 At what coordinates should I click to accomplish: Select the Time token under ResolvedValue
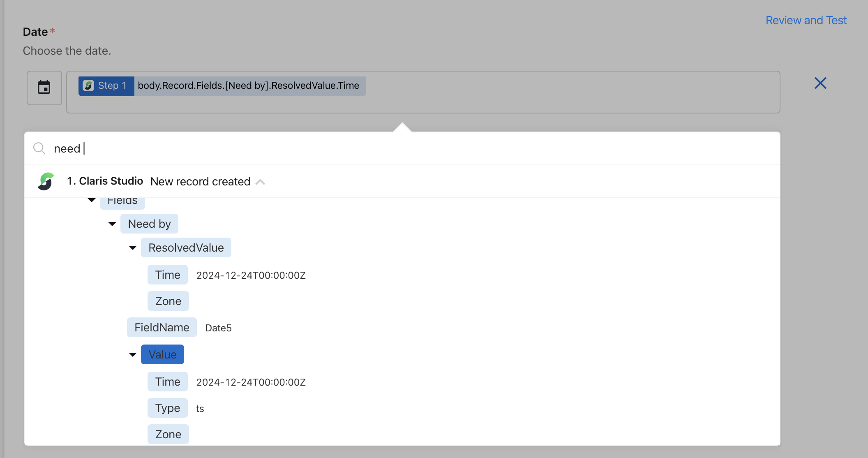(167, 275)
